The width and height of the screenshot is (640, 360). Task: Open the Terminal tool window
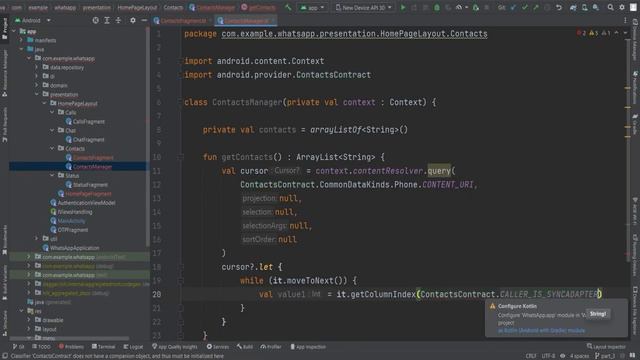103,347
